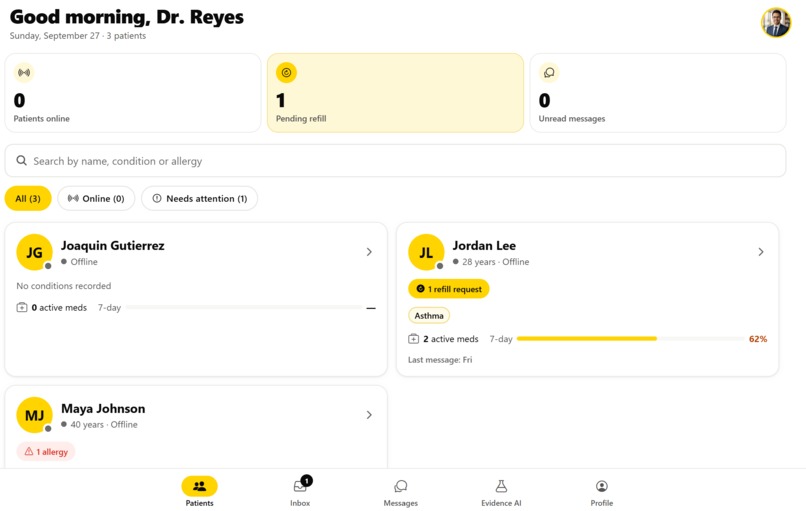Select the All (3) filter chip

pos(28,198)
